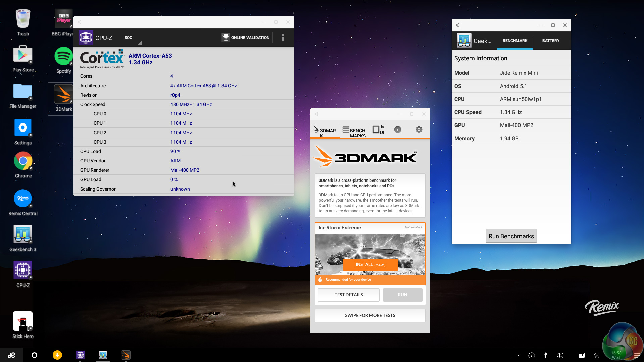Click Online Validation in CPU-Z
The image size is (644, 362).
click(246, 38)
